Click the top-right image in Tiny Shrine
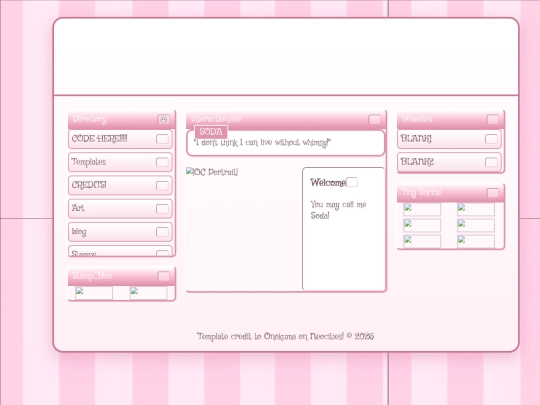The height and width of the screenshot is (405, 540). (x=476, y=209)
